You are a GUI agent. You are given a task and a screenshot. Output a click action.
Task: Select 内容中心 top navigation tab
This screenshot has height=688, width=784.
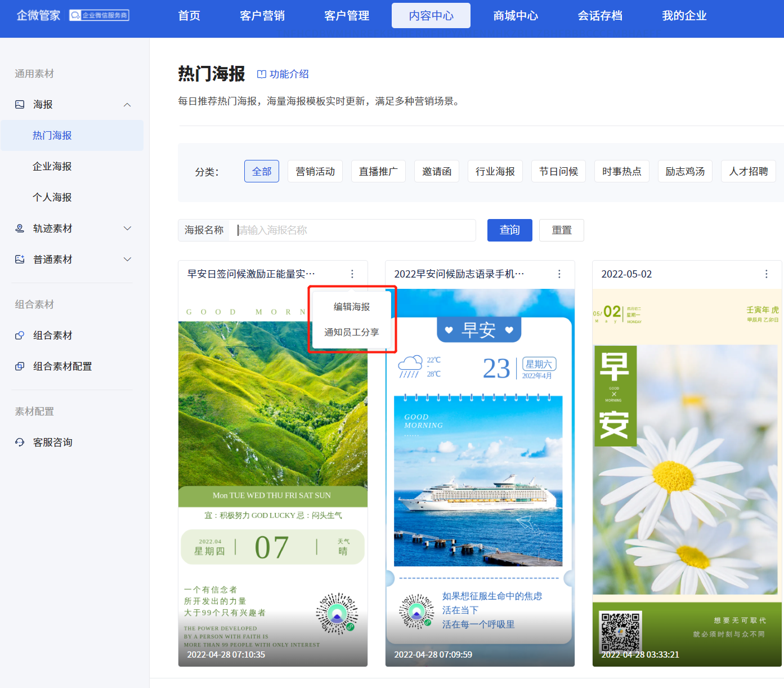pyautogui.click(x=431, y=16)
